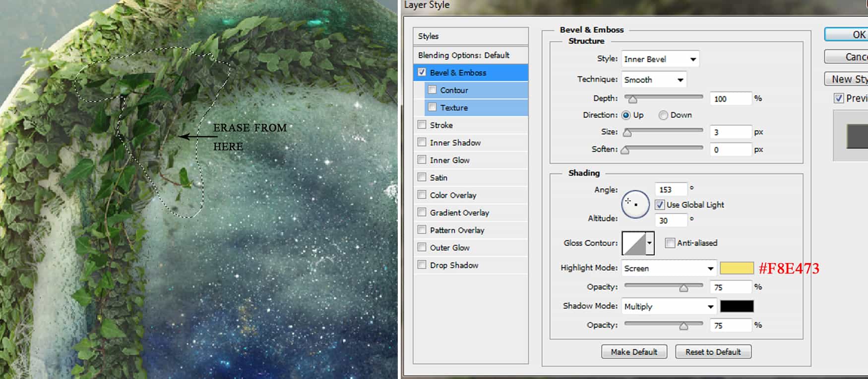Click the Gloss Contour preview thumbnail
Image resolution: width=868 pixels, height=379 pixels.
coord(634,243)
